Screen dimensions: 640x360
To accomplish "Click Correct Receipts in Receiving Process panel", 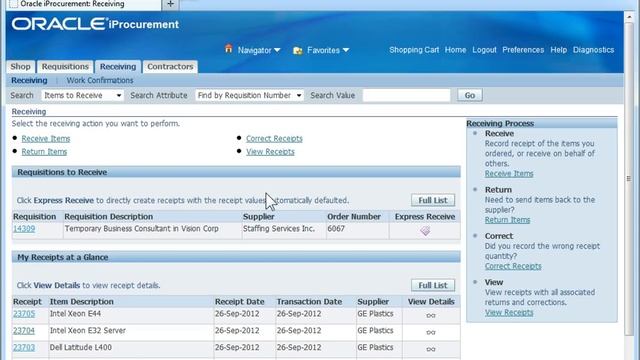I will (x=513, y=266).
